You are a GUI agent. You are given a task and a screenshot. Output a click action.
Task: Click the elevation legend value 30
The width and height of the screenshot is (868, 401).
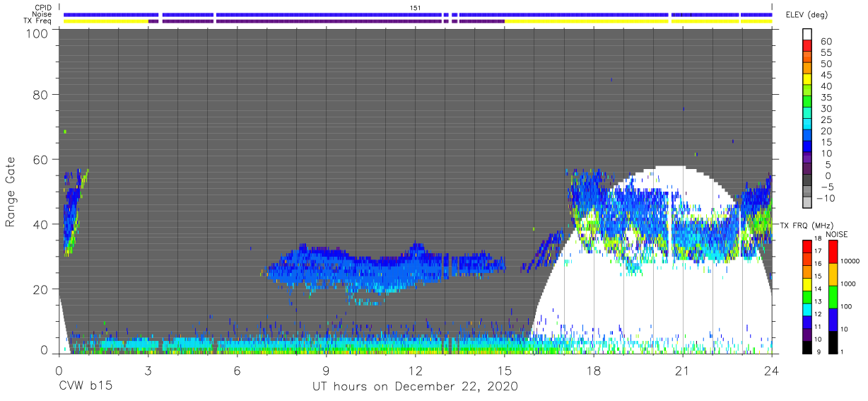pyautogui.click(x=826, y=109)
